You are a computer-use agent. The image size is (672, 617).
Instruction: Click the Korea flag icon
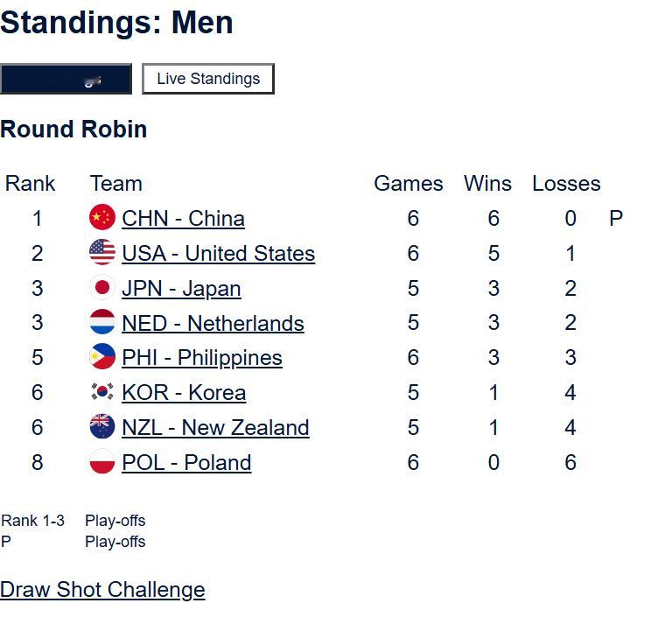pos(102,392)
